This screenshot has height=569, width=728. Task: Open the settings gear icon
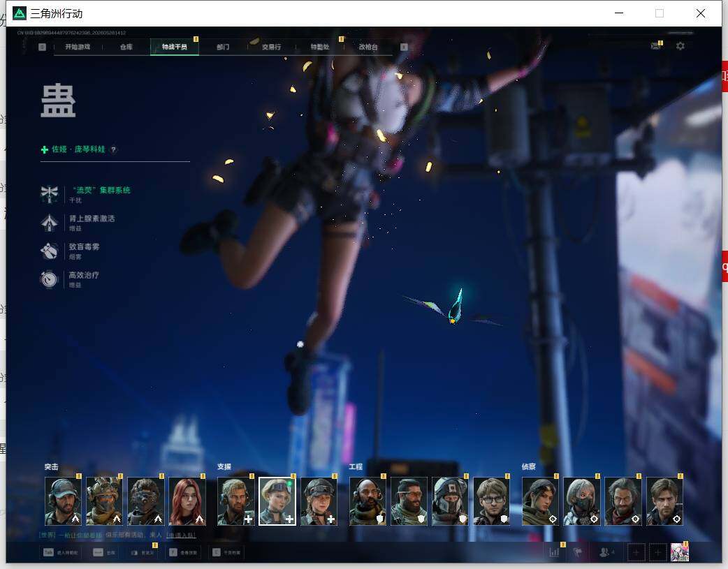coord(680,46)
